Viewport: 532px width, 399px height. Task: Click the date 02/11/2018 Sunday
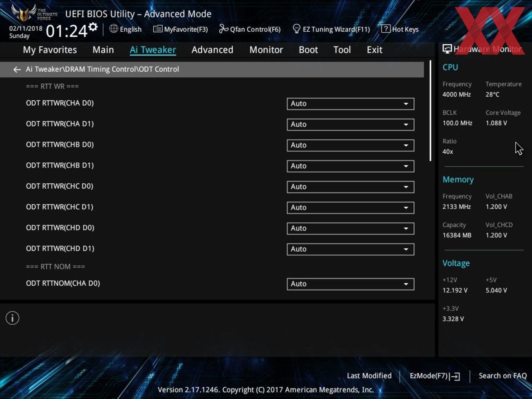point(26,32)
